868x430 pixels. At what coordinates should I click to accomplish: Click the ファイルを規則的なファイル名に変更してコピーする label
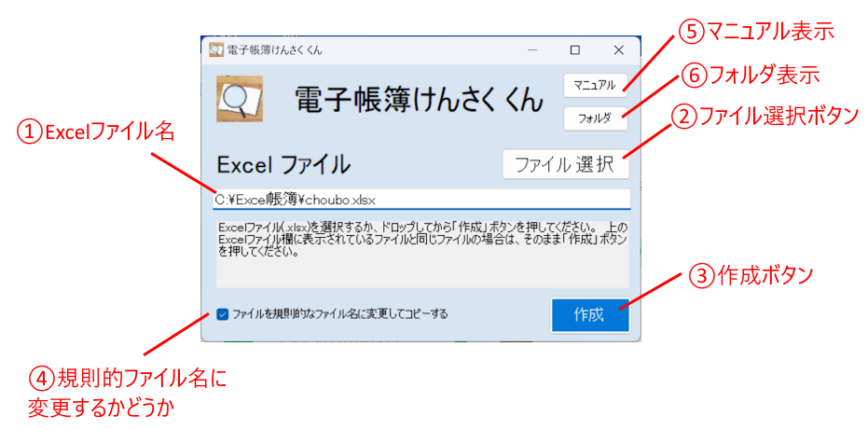pyautogui.click(x=340, y=314)
